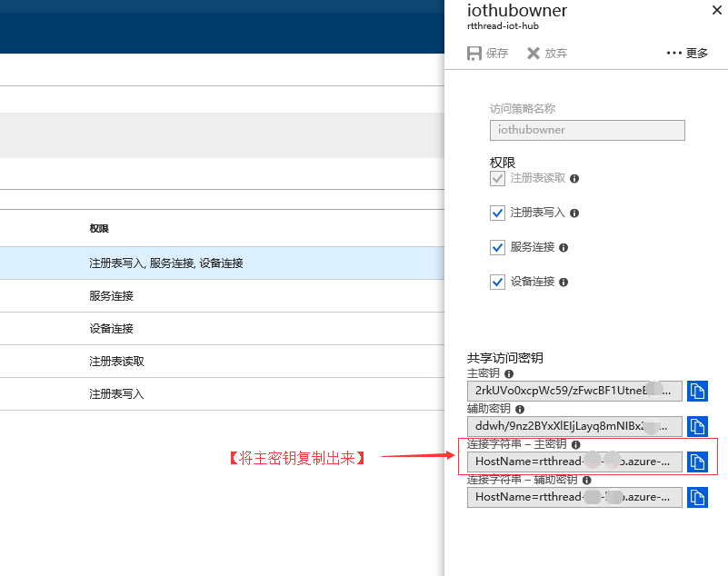
Task: Click the 访问策略名称 iothubowner text field
Action: click(x=587, y=130)
